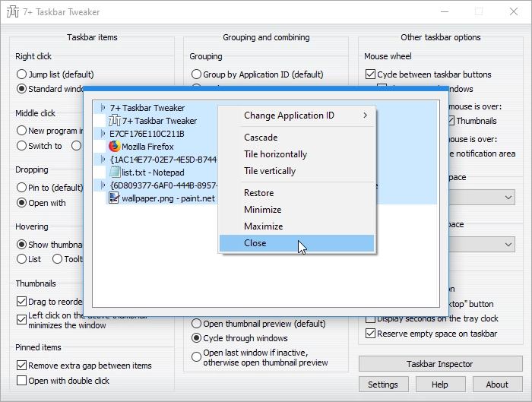Choose Tile vertically in context menu
Screen dimensions: 532x402
[x=297, y=171]
